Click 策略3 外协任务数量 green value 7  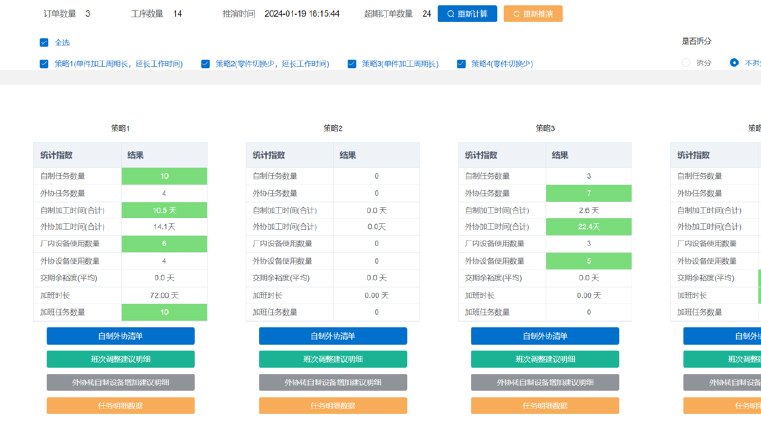click(x=589, y=193)
